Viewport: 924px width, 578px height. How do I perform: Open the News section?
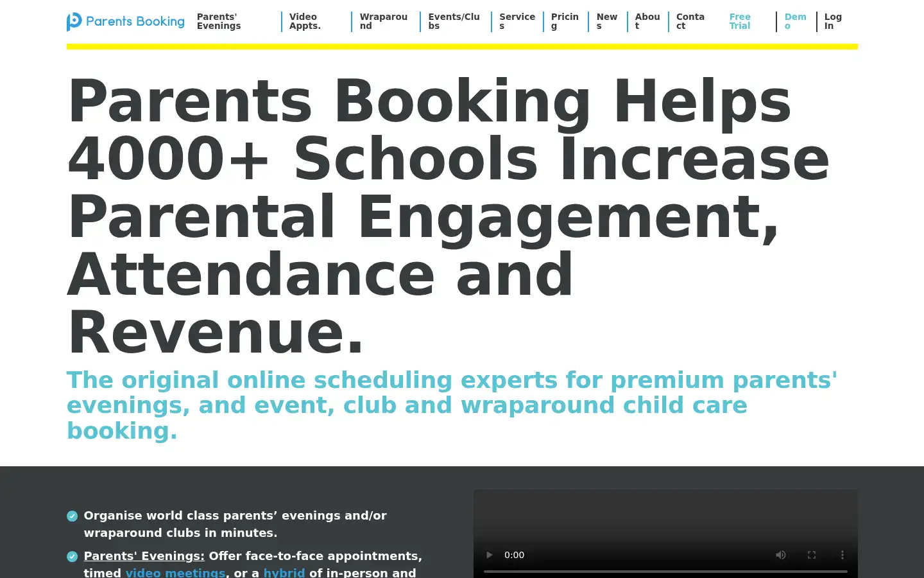tap(607, 21)
